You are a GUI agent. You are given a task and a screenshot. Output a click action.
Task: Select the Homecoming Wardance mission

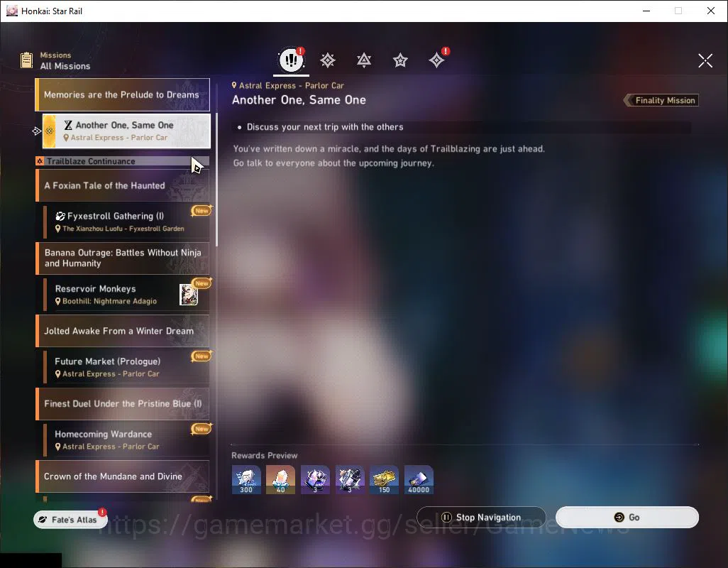click(x=126, y=440)
